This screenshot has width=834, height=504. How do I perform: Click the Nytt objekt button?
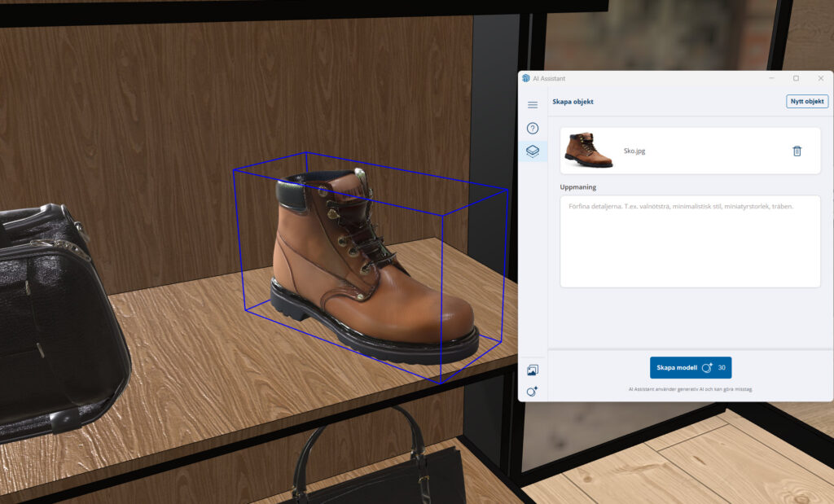807,102
